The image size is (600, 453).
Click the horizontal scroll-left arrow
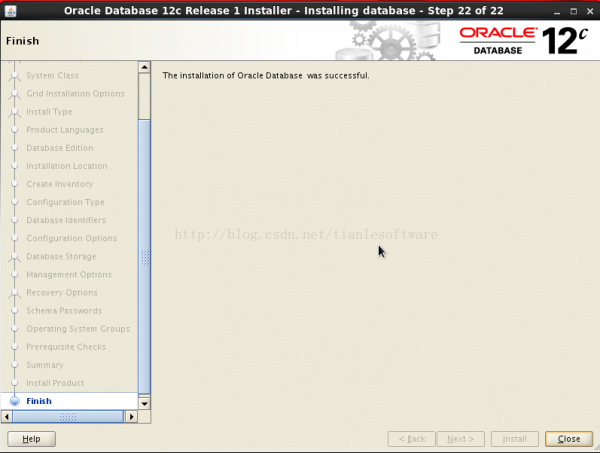coord(7,416)
